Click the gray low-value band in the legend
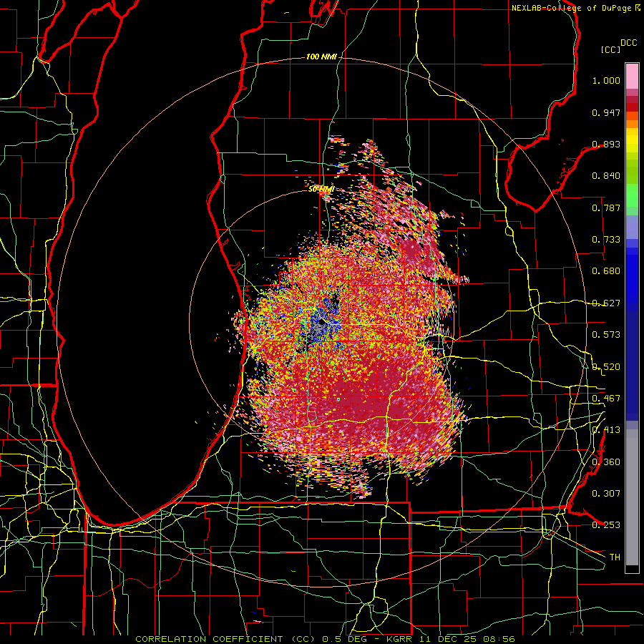Viewport: 644px width, 644px height. click(632, 497)
